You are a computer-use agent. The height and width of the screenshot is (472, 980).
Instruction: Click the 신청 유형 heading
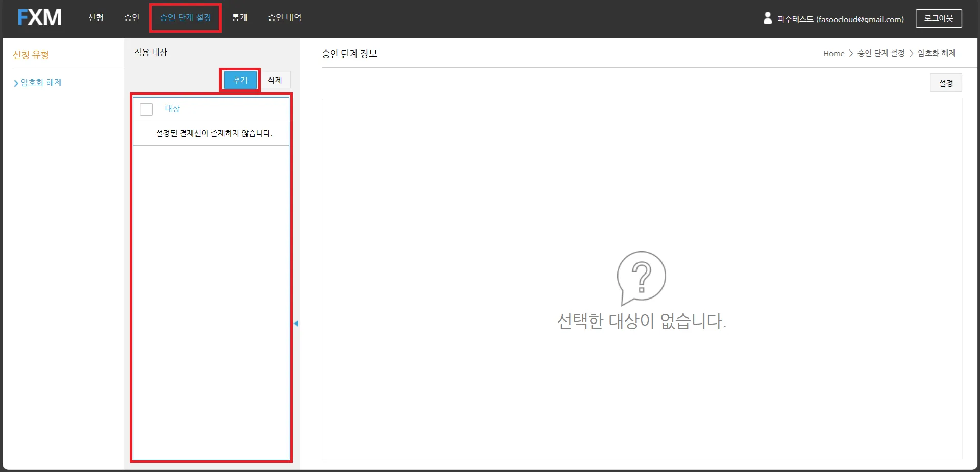click(x=31, y=55)
